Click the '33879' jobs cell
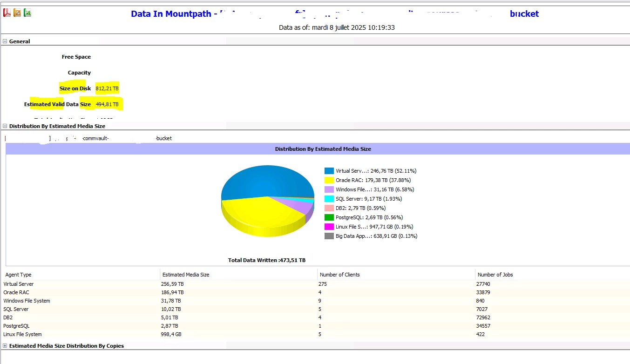 483,292
